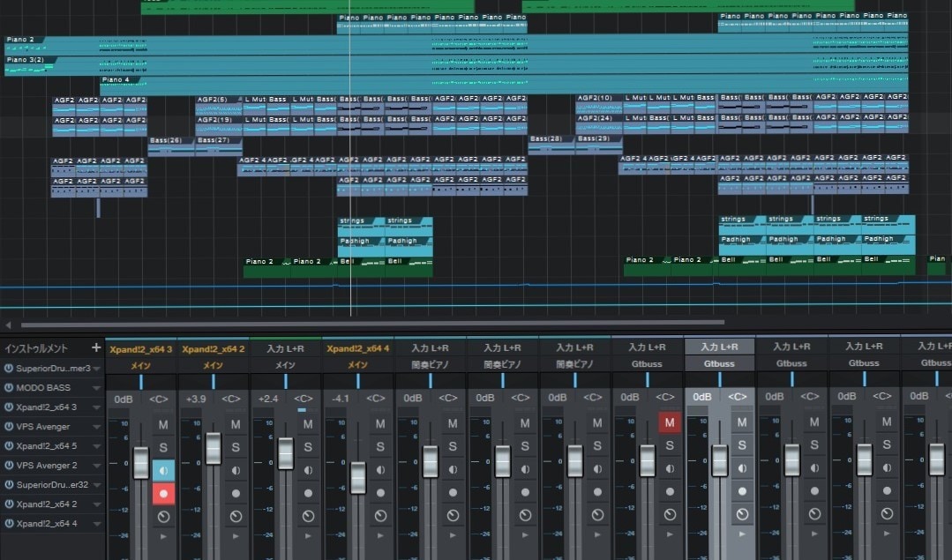952x560 pixels.
Task: Click the volume fader on the +3.9 channel
Action: coord(214,449)
